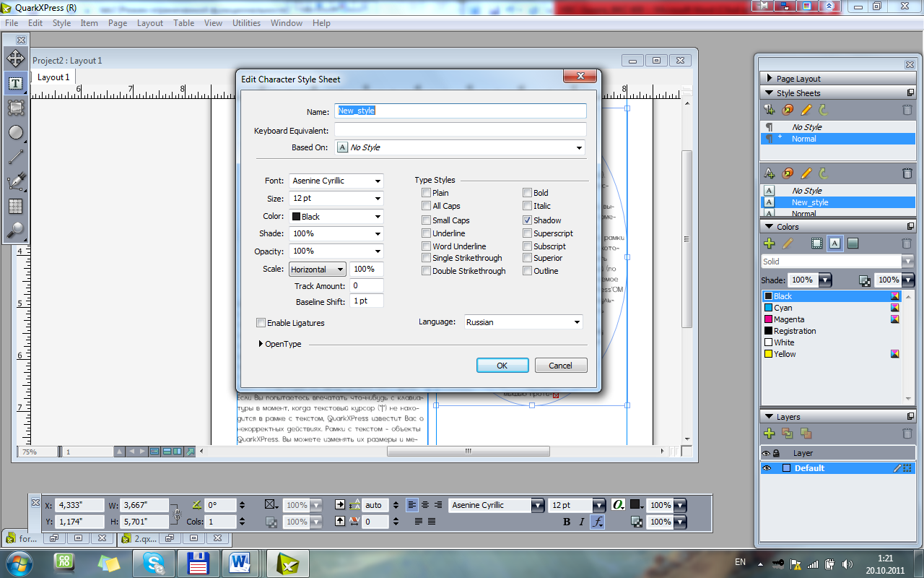Open Skype from Windows taskbar
The width and height of the screenshot is (924, 578).
[154, 562]
